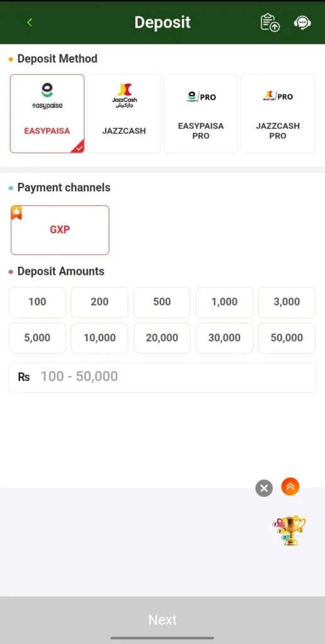Screen dimensions: 325x644
Task: Open the gold trophy ranking icon
Action: click(290, 530)
